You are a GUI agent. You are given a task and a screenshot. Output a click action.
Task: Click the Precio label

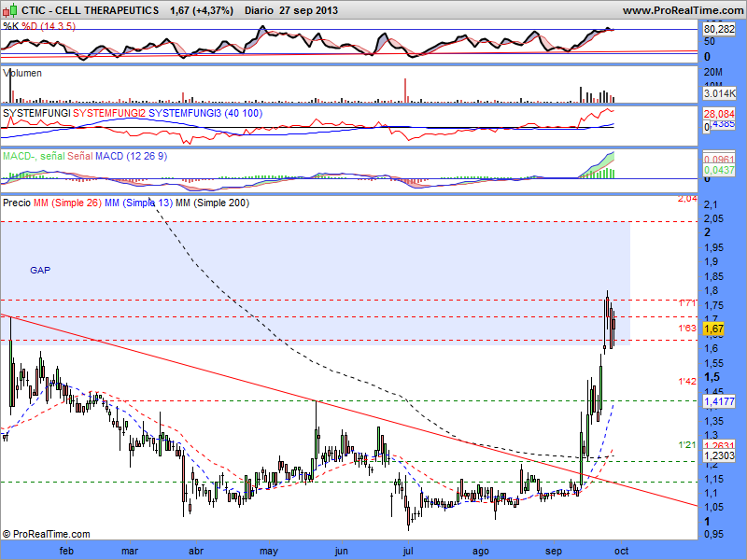[x=17, y=203]
